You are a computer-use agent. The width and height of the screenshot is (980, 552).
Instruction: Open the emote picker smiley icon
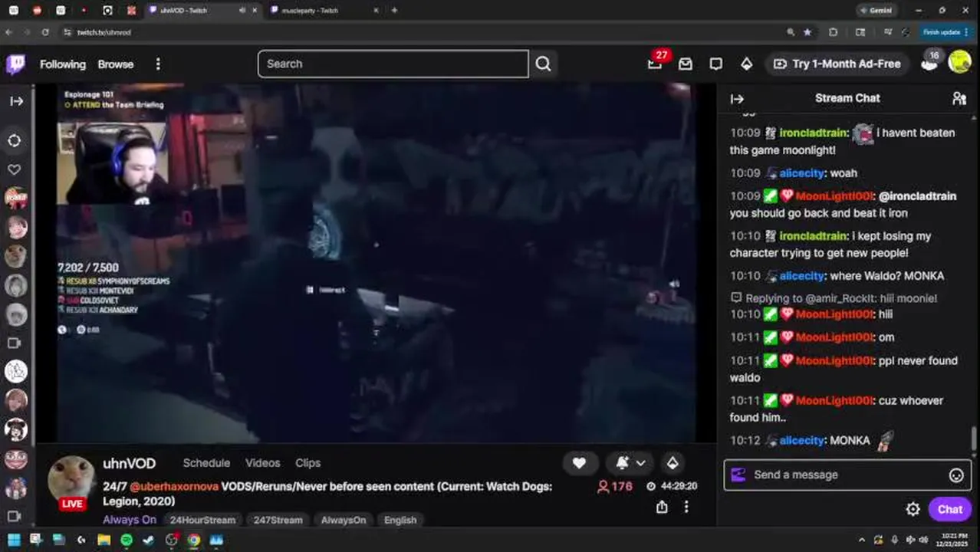pyautogui.click(x=956, y=475)
